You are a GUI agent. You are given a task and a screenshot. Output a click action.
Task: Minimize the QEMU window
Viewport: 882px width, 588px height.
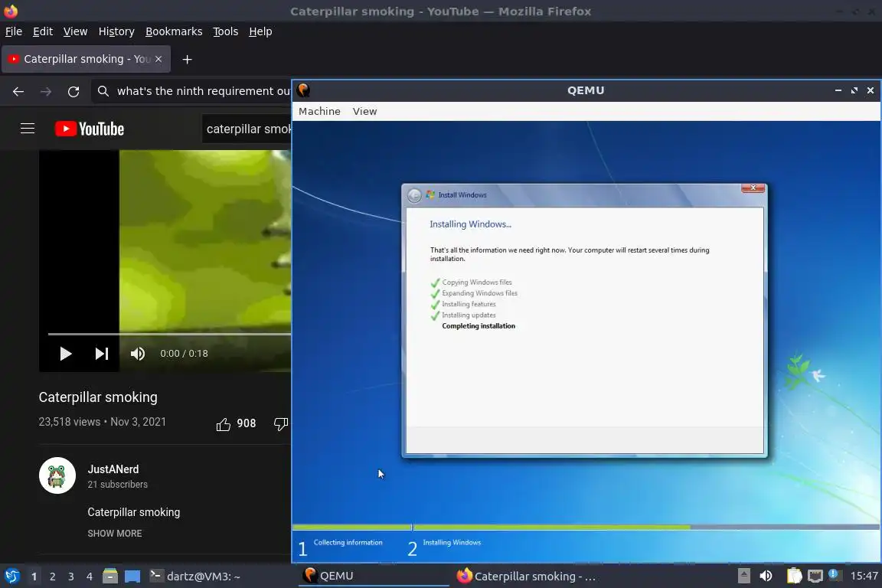(x=838, y=90)
